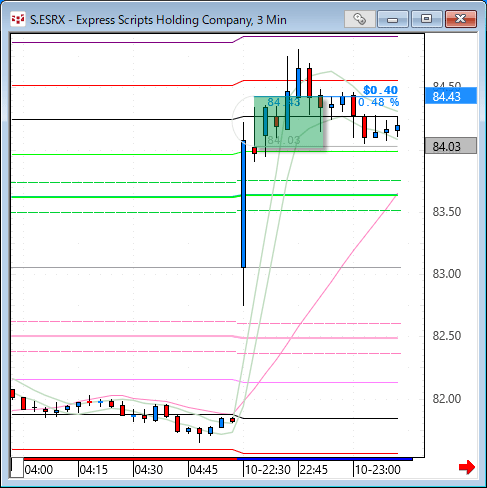This screenshot has height=488, width=487.
Task: Click the 04:30 time axis label
Action: tap(148, 470)
